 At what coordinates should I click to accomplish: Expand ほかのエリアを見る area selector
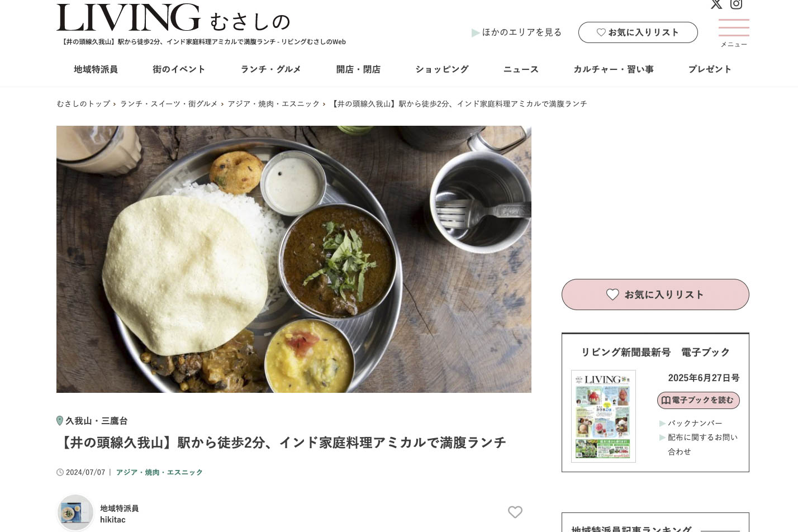[516, 32]
